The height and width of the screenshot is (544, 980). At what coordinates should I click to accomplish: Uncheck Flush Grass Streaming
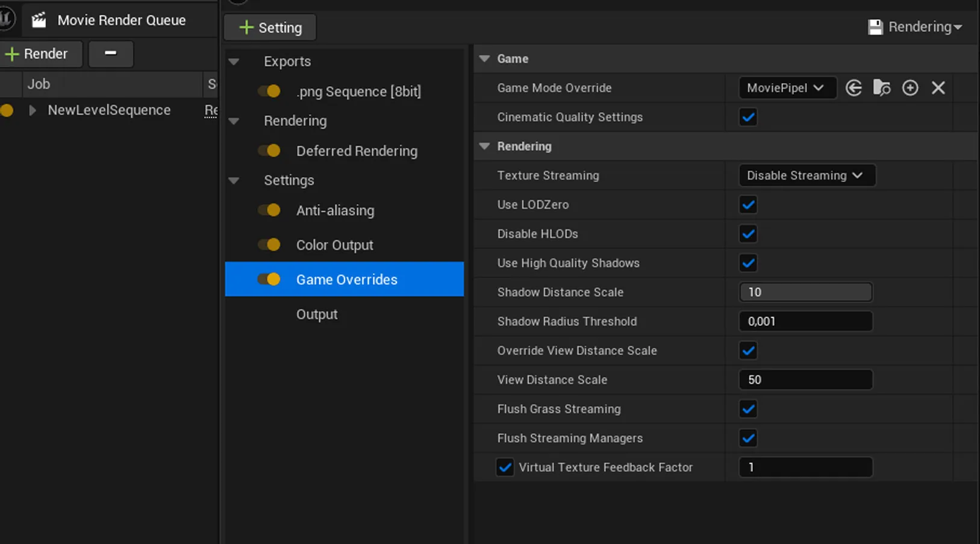[x=748, y=409]
